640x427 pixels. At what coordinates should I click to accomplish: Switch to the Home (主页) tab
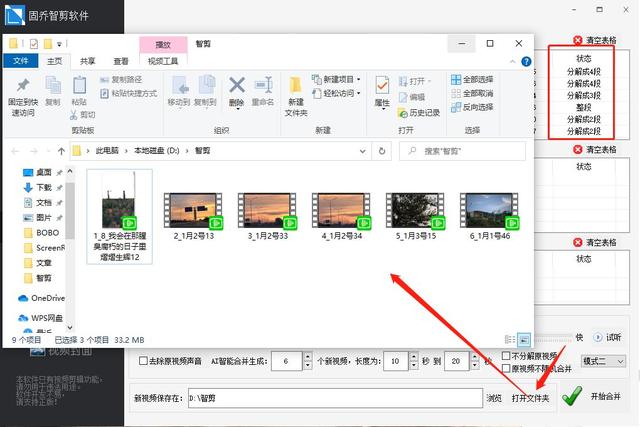pos(54,61)
